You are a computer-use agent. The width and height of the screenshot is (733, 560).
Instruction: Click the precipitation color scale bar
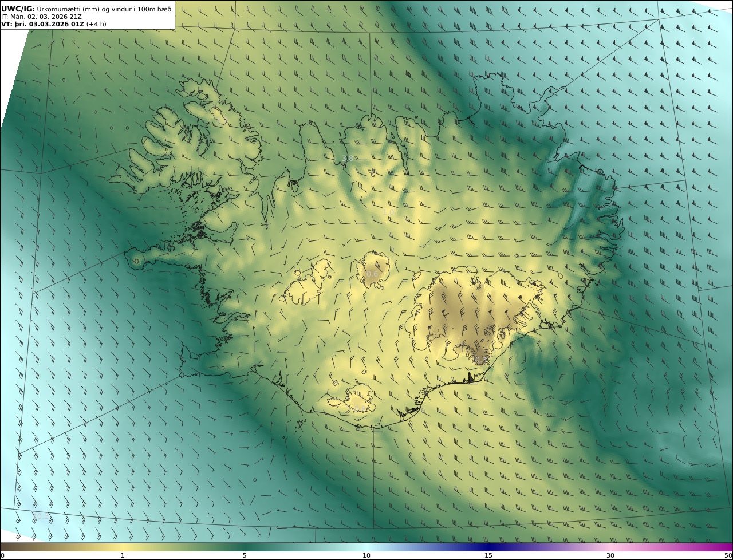click(366, 547)
